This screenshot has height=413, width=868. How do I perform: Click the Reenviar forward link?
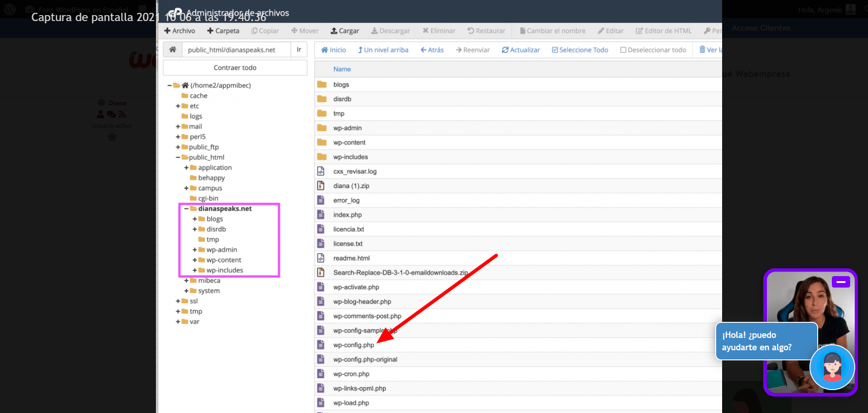point(472,50)
